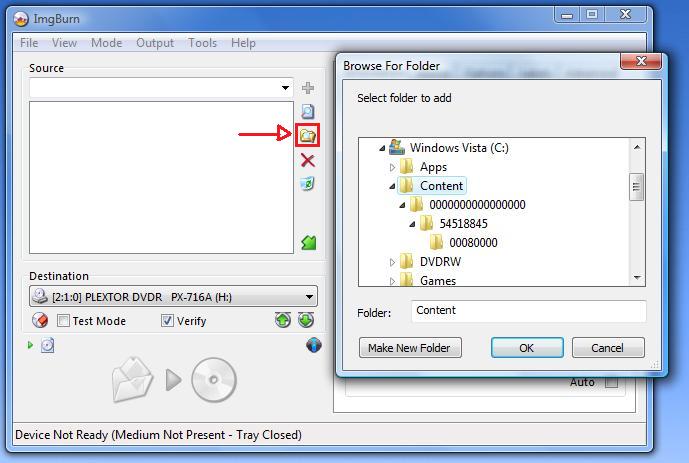Open the File menu
The width and height of the screenshot is (689, 463).
29,43
